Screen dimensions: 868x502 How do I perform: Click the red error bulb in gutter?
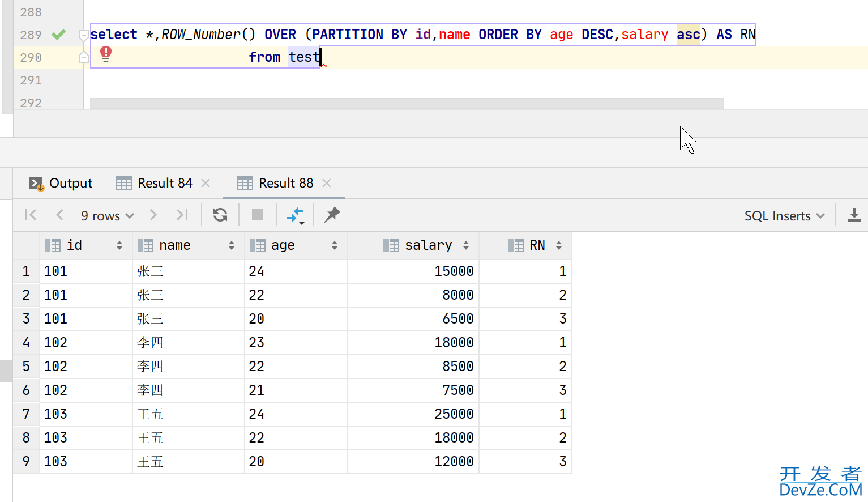[x=106, y=54]
